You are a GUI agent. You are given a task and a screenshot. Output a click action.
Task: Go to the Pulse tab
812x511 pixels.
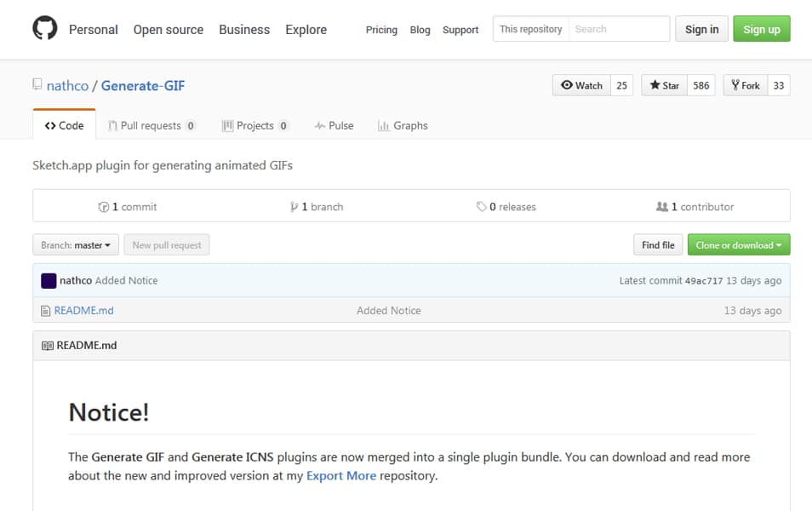[x=334, y=125]
